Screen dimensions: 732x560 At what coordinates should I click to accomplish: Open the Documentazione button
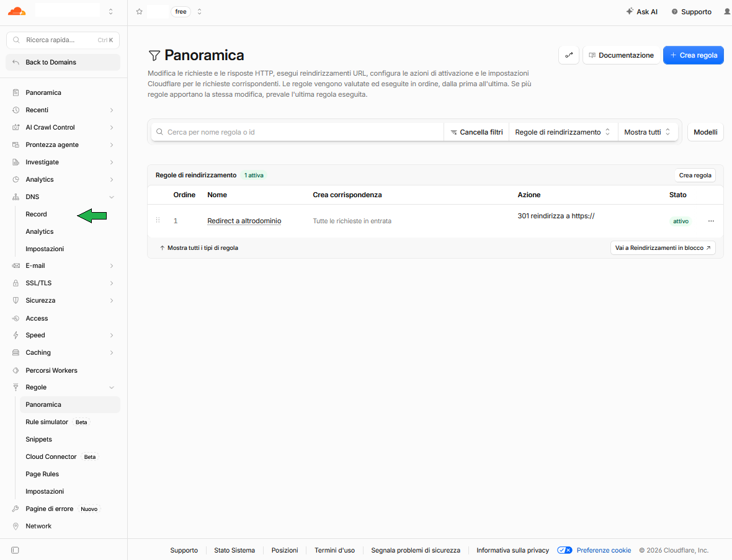pos(621,55)
